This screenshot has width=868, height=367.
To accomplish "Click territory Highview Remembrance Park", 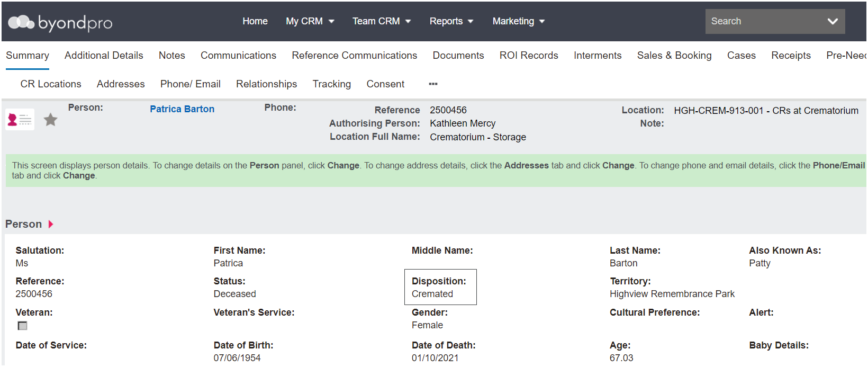I will click(x=672, y=294).
